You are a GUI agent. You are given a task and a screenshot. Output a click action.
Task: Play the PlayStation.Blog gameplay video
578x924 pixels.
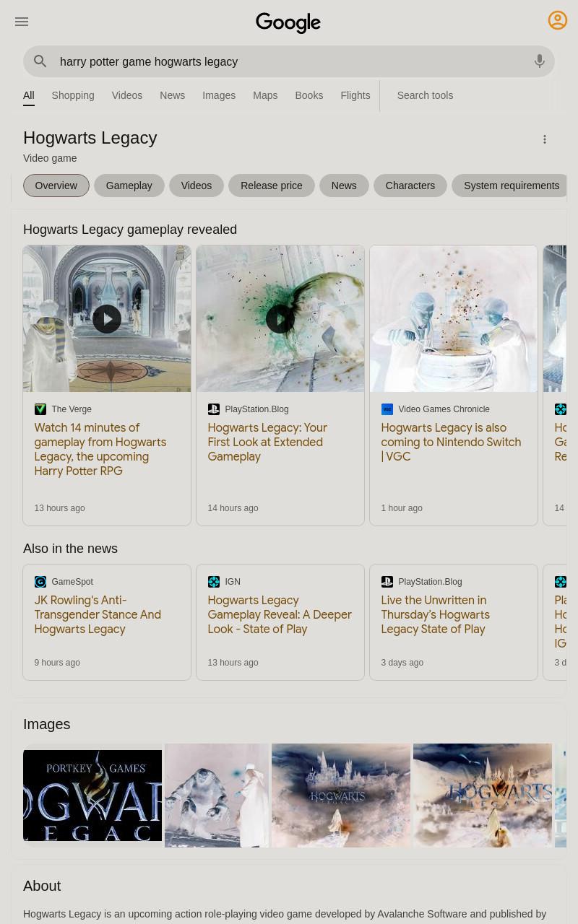280,319
